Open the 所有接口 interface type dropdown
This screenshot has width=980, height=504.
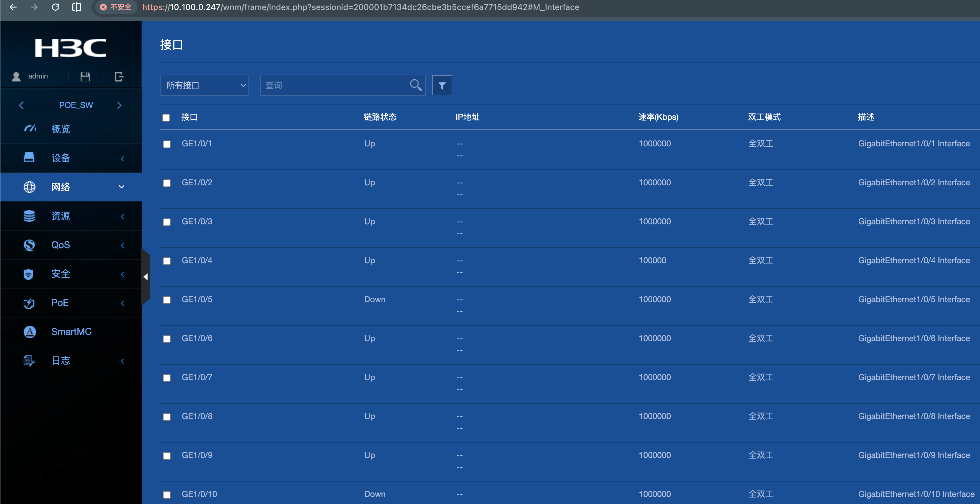pyautogui.click(x=204, y=85)
